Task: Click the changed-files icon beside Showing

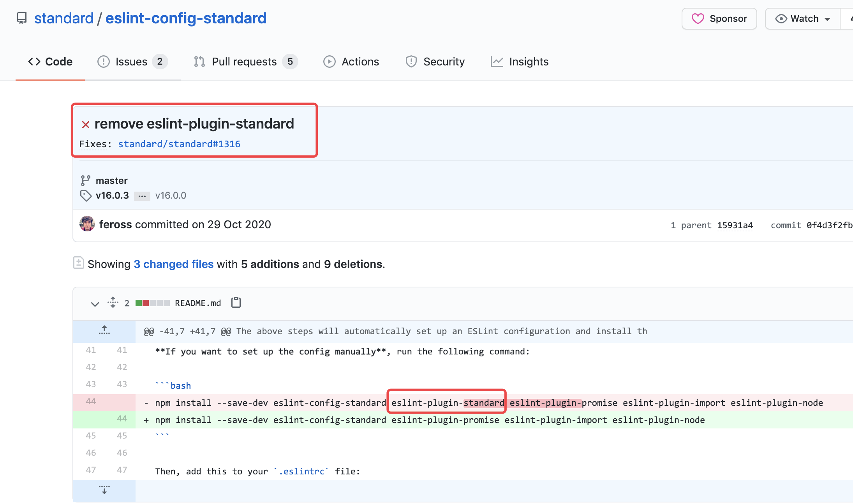Action: coord(79,263)
